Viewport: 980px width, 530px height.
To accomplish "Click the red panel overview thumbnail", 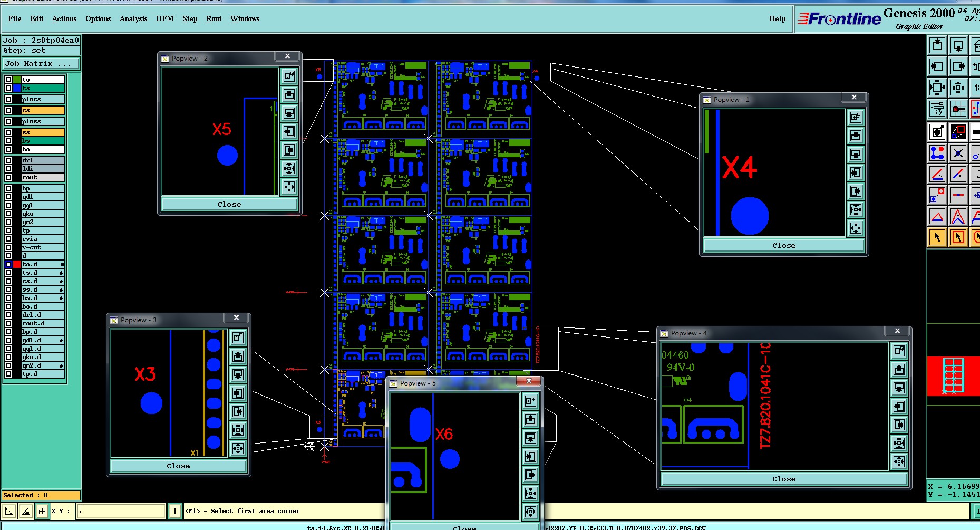I will tap(953, 376).
